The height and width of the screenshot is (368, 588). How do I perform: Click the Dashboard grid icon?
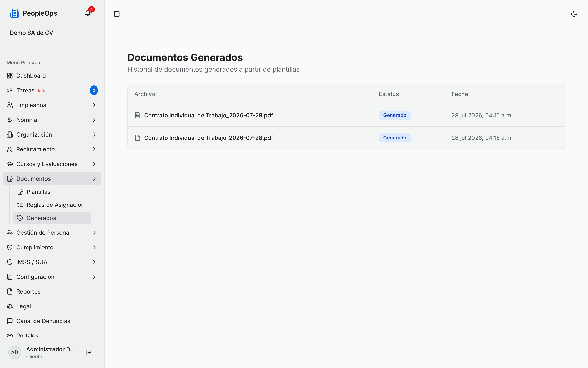tap(10, 76)
